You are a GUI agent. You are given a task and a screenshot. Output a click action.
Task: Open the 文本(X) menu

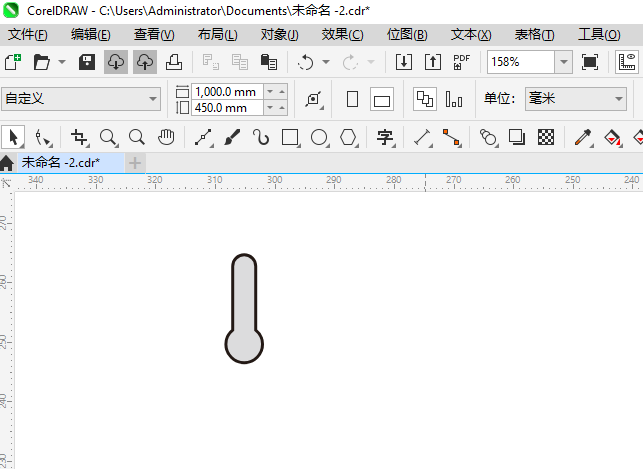471,35
